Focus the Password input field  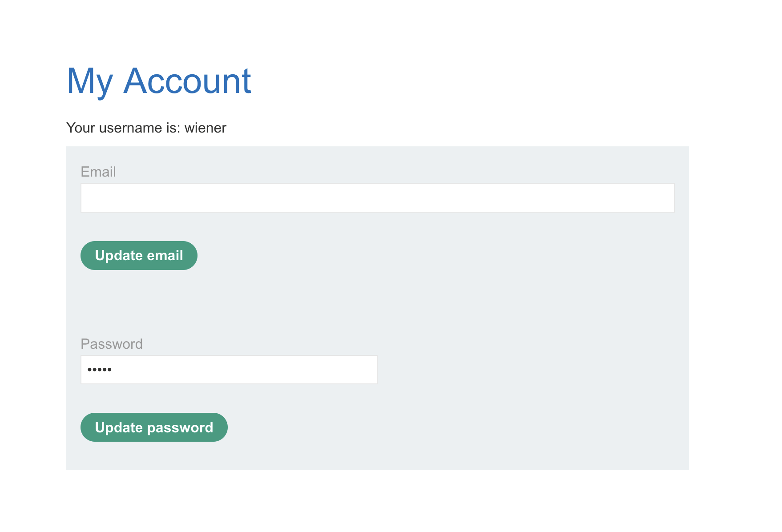pos(229,370)
